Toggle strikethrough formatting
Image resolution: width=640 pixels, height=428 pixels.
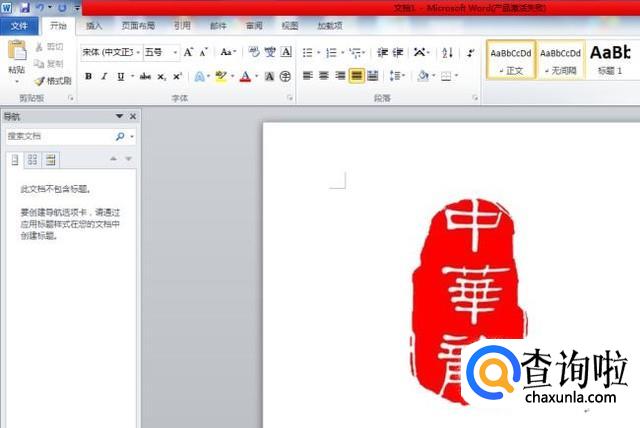click(145, 76)
